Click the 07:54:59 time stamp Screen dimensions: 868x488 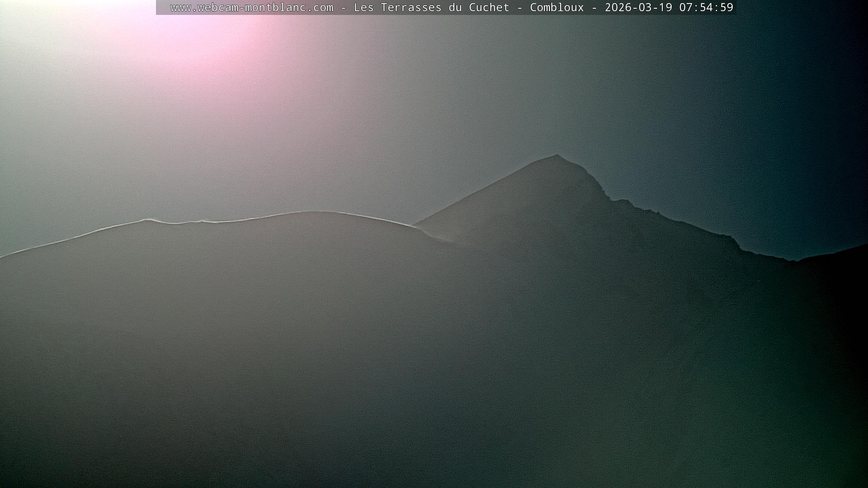706,7
